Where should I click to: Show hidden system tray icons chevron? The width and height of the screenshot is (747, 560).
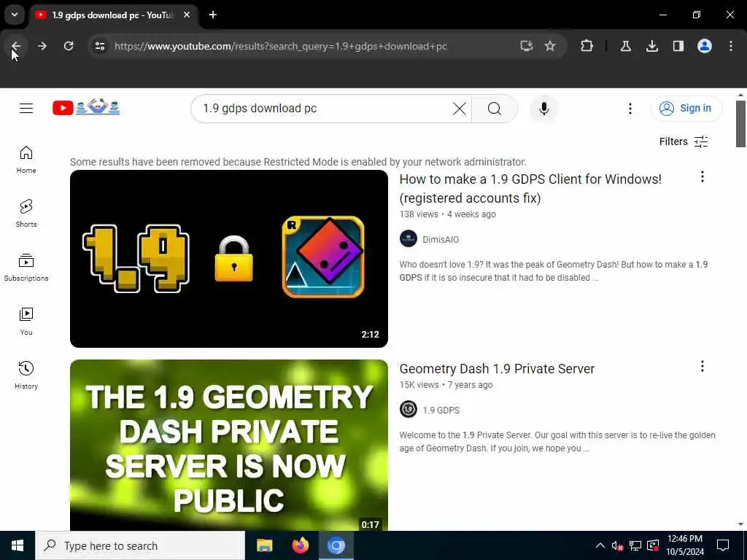600,545
